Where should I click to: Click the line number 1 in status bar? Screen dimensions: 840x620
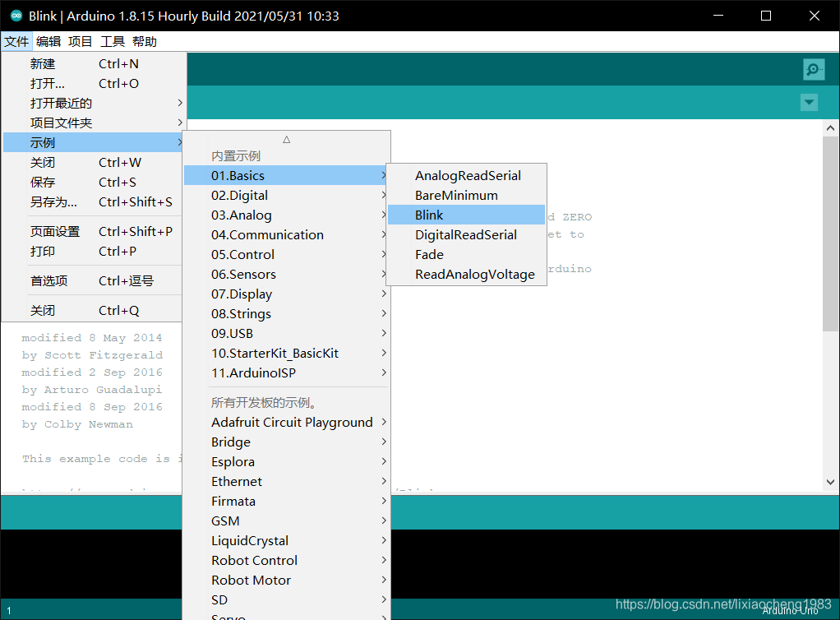pos(8,610)
